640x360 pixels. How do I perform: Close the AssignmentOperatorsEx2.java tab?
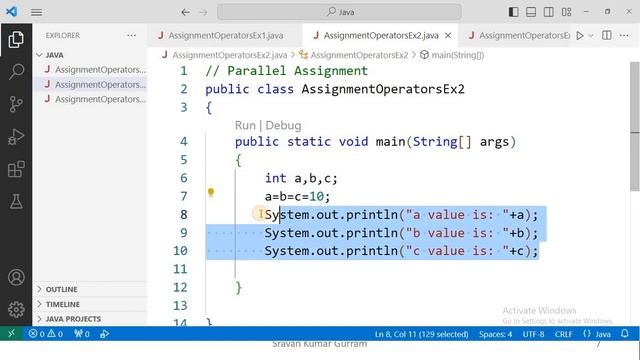pyautogui.click(x=448, y=36)
